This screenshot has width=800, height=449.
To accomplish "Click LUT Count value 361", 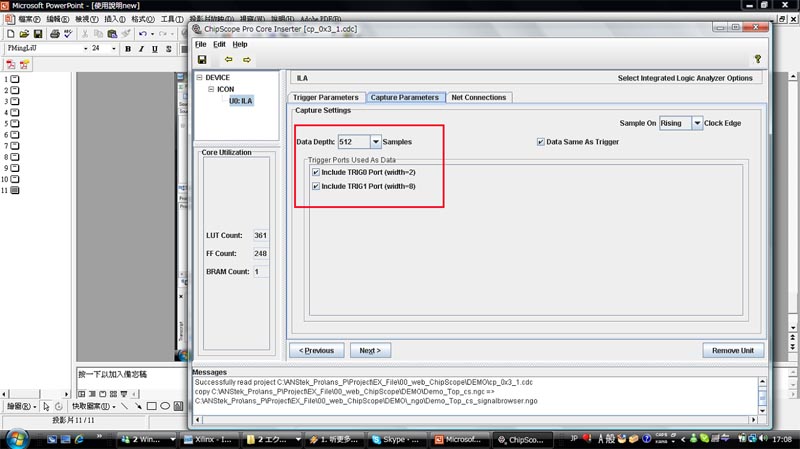I will [x=261, y=235].
